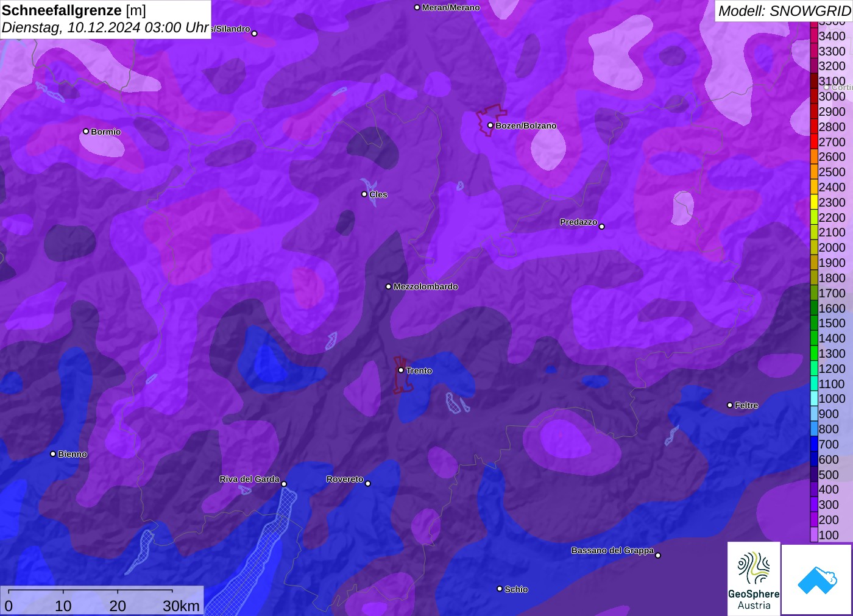Pick the red legend swatch beside 2800
The height and width of the screenshot is (616, 853).
(814, 127)
